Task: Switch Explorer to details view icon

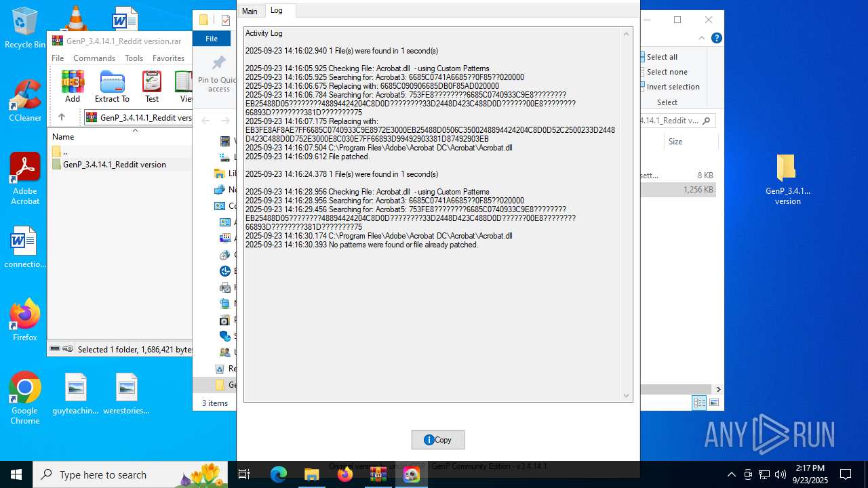Action: (699, 403)
